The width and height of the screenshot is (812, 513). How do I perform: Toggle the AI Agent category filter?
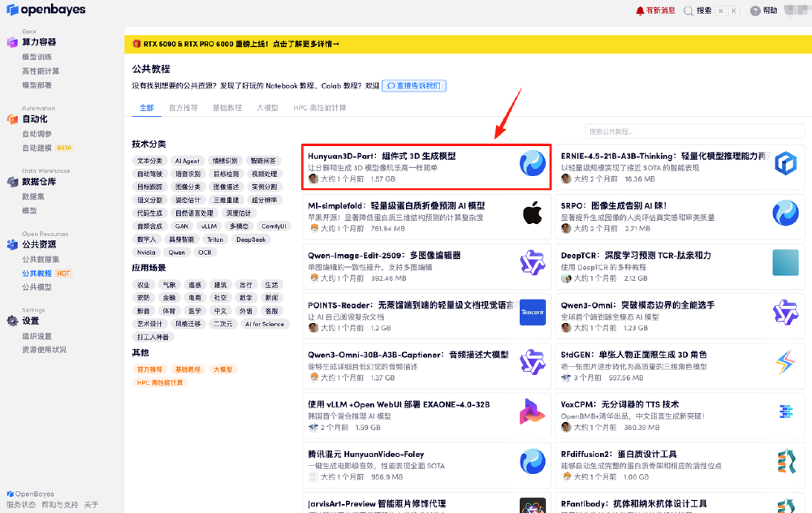(188, 160)
